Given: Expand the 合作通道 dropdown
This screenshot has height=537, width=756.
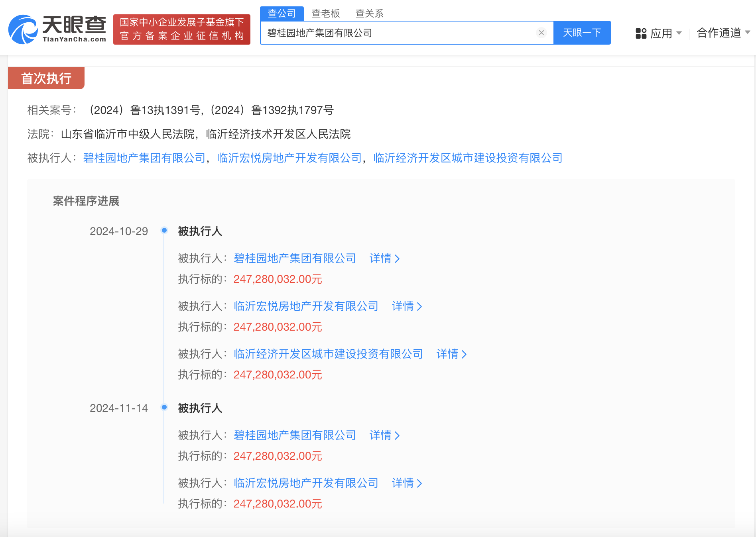Looking at the screenshot, I should 723,33.
